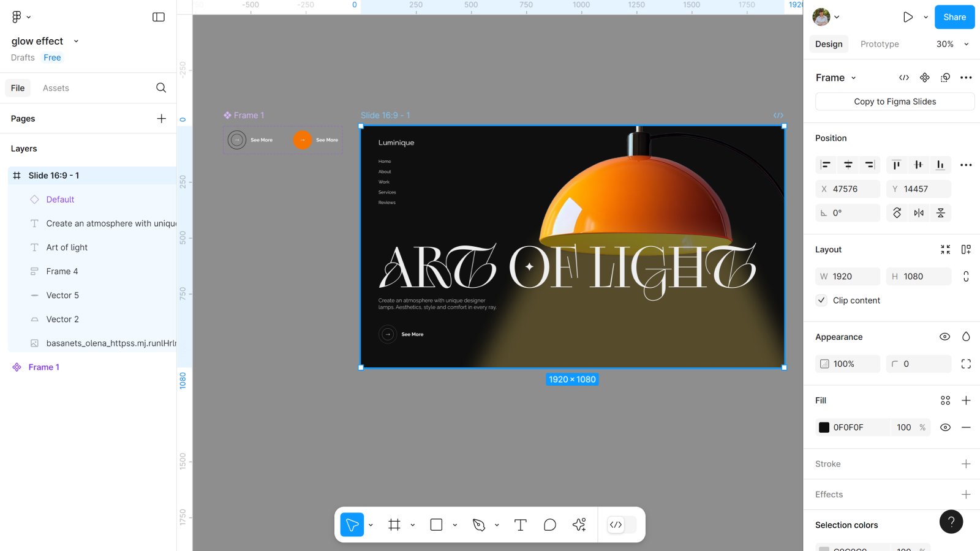
Task: Toggle the sidebar panel layout icon
Action: pos(159,17)
